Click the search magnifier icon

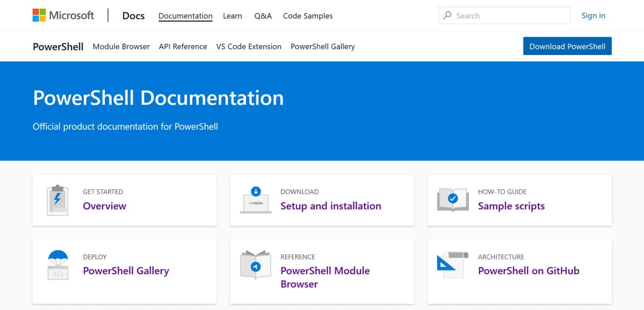point(447,15)
